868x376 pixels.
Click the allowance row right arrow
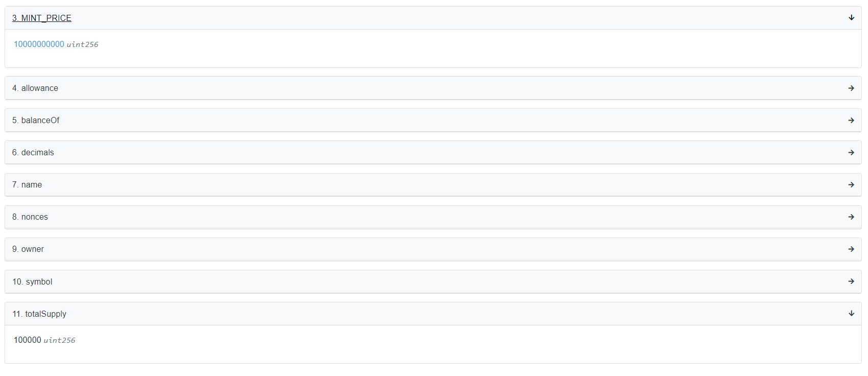click(x=851, y=88)
